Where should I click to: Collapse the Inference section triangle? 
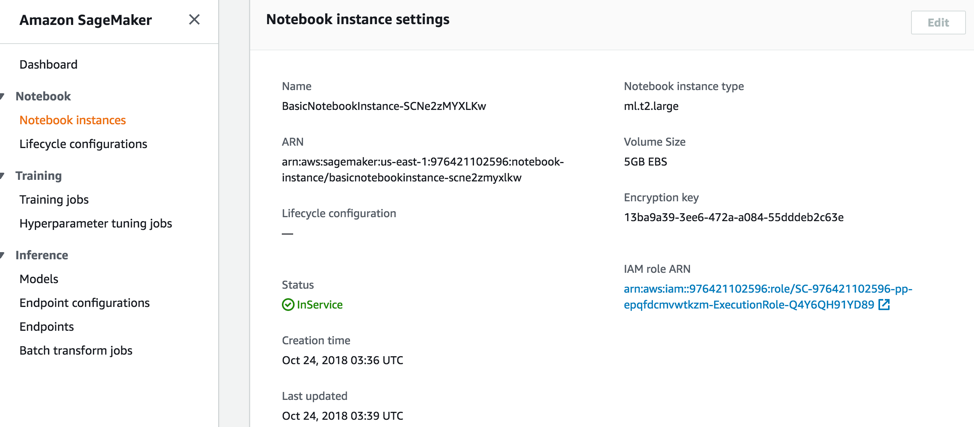(x=4, y=256)
